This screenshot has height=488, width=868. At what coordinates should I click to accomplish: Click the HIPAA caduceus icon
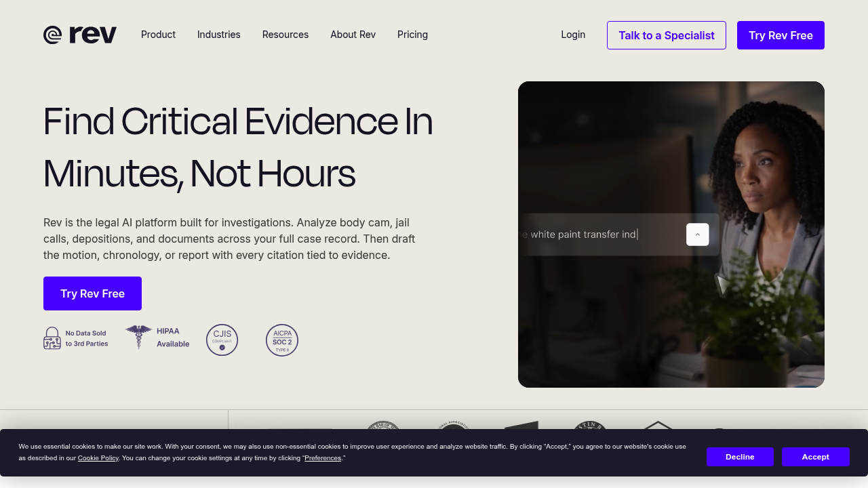[138, 337]
